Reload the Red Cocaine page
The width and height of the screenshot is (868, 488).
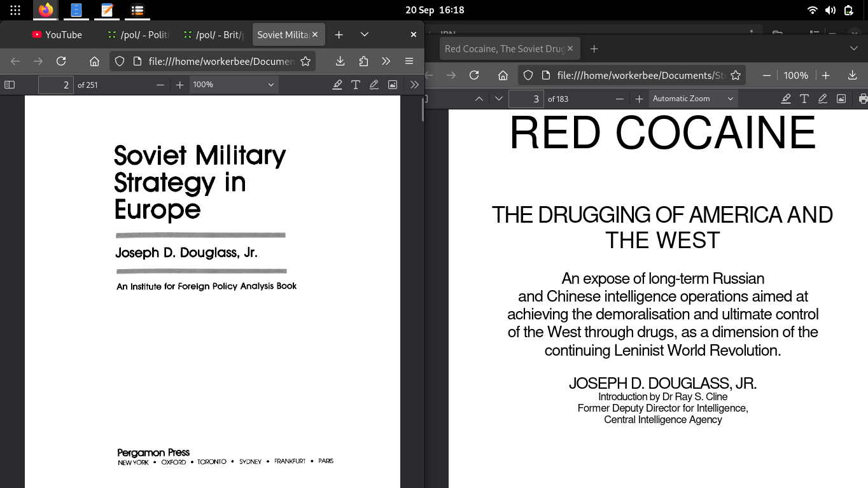(474, 75)
